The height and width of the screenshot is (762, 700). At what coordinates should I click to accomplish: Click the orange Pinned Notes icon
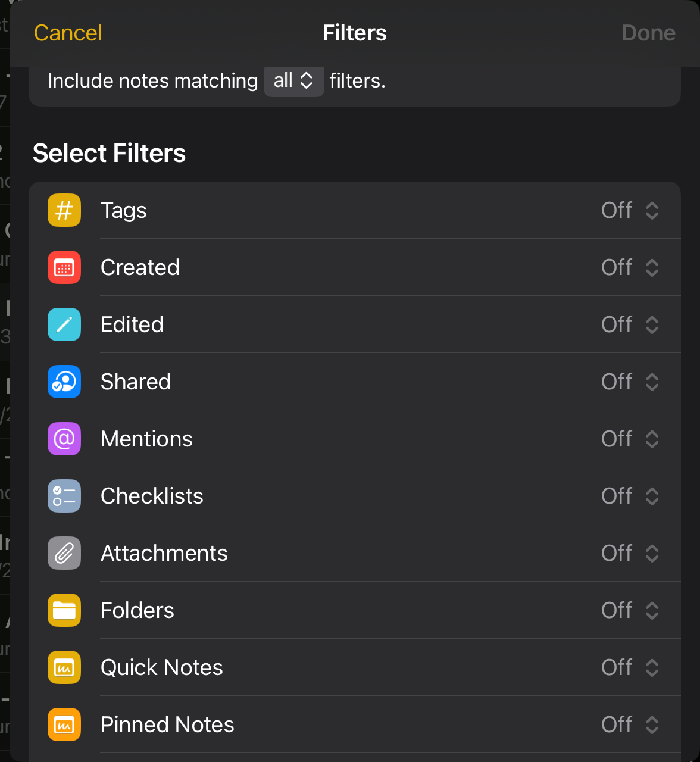(x=64, y=724)
